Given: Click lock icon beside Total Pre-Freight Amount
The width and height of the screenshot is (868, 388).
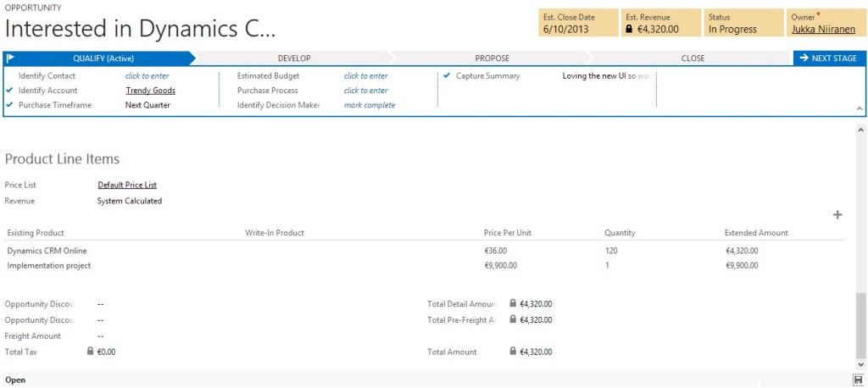Looking at the screenshot, I should click(513, 319).
